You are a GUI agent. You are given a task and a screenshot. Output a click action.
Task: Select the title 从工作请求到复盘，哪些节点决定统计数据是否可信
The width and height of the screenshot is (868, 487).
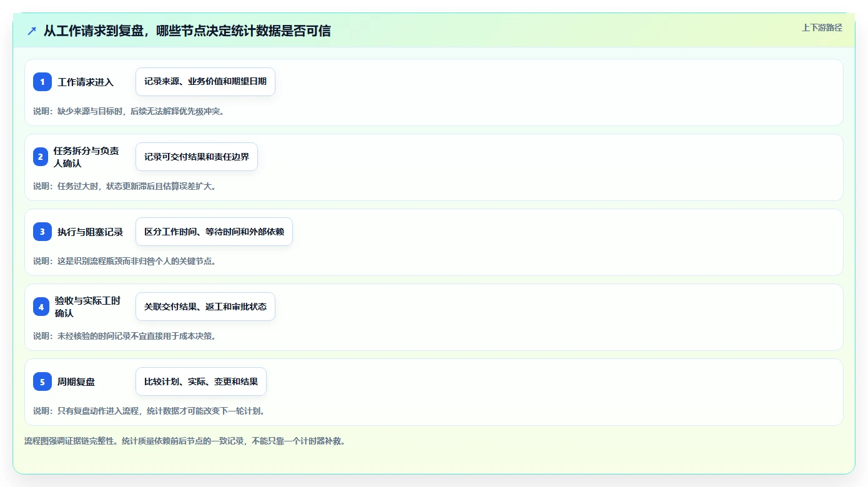(187, 31)
